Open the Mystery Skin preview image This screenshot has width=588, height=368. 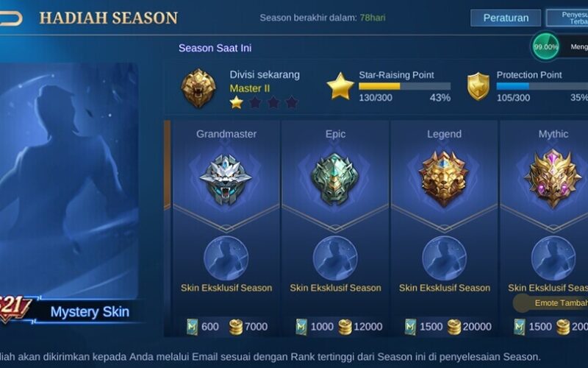coord(68,181)
